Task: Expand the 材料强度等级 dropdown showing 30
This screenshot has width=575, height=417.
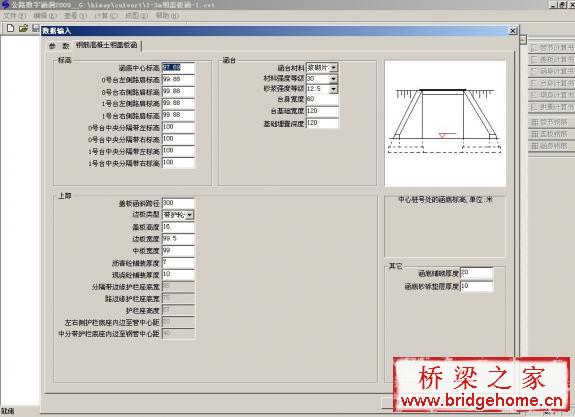Action: coord(333,78)
